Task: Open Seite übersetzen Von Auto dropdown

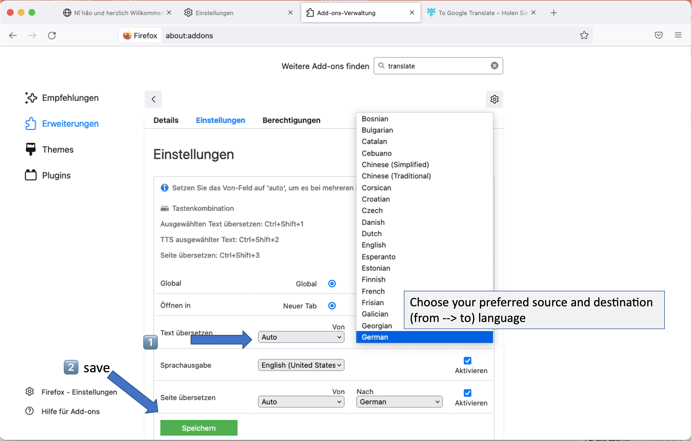Action: pos(301,402)
